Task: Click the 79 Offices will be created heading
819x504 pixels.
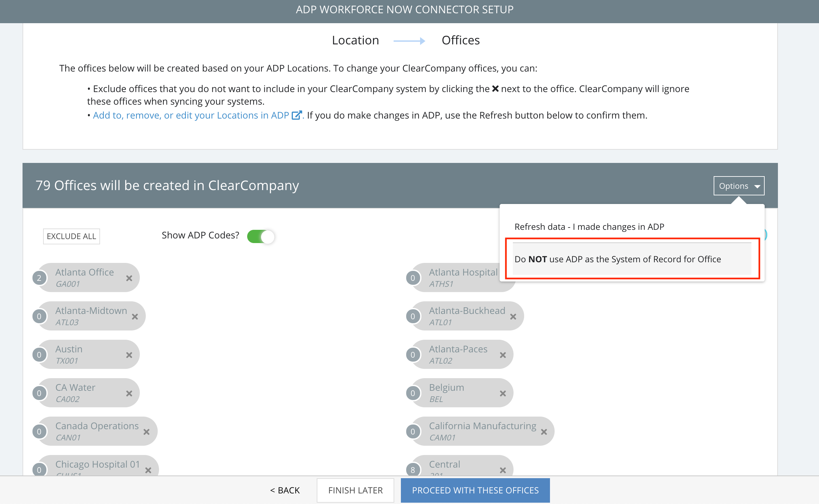Action: pyautogui.click(x=167, y=185)
